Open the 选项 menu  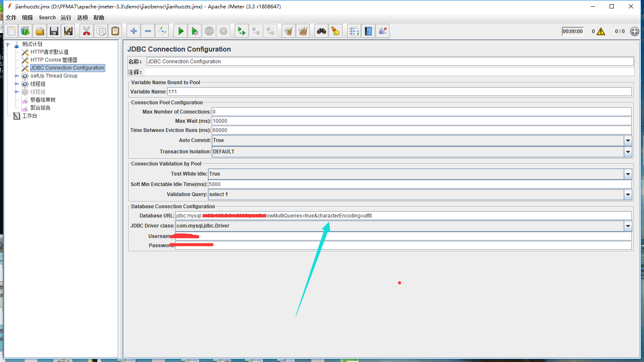click(83, 18)
